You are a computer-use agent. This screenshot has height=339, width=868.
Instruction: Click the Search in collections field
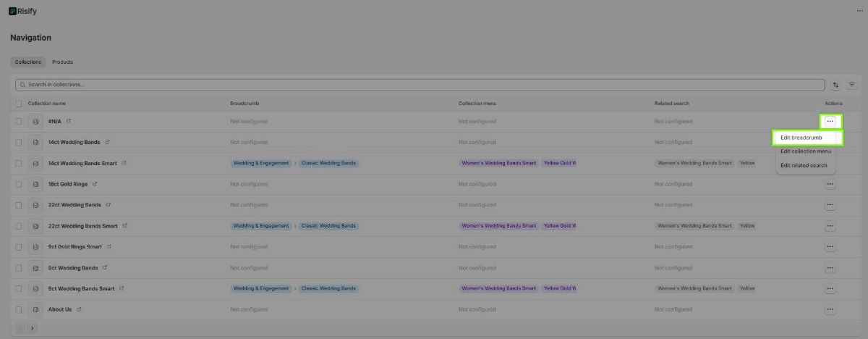[x=420, y=85]
